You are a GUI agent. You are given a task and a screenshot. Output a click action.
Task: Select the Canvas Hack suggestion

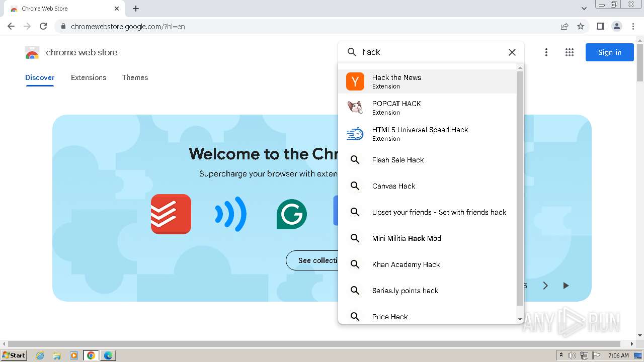427,186
